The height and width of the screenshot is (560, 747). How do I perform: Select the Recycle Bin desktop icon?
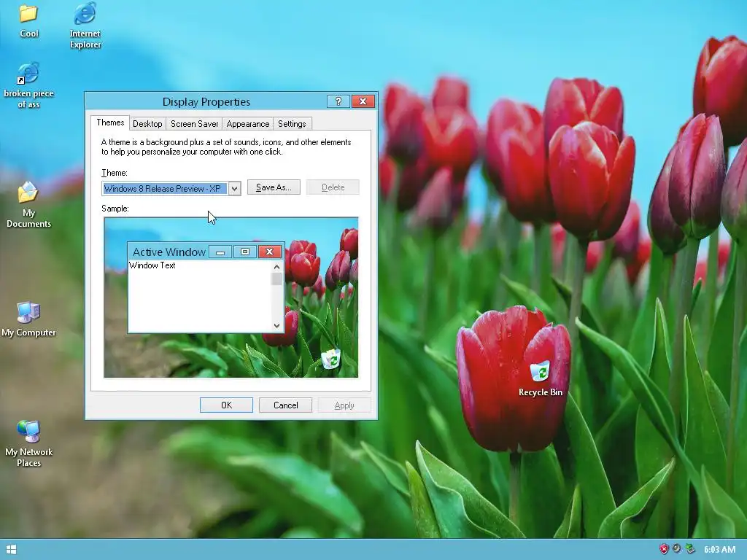click(x=540, y=371)
